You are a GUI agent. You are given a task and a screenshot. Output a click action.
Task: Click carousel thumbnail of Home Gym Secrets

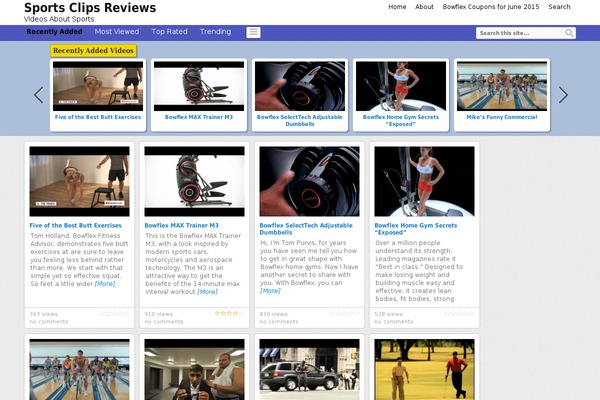coord(401,86)
